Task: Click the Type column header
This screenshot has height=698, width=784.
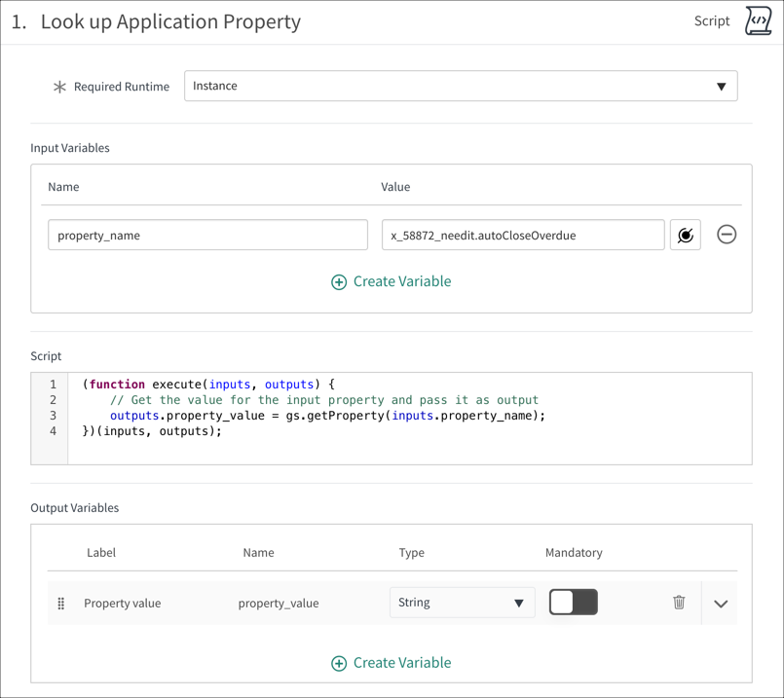Action: click(412, 553)
